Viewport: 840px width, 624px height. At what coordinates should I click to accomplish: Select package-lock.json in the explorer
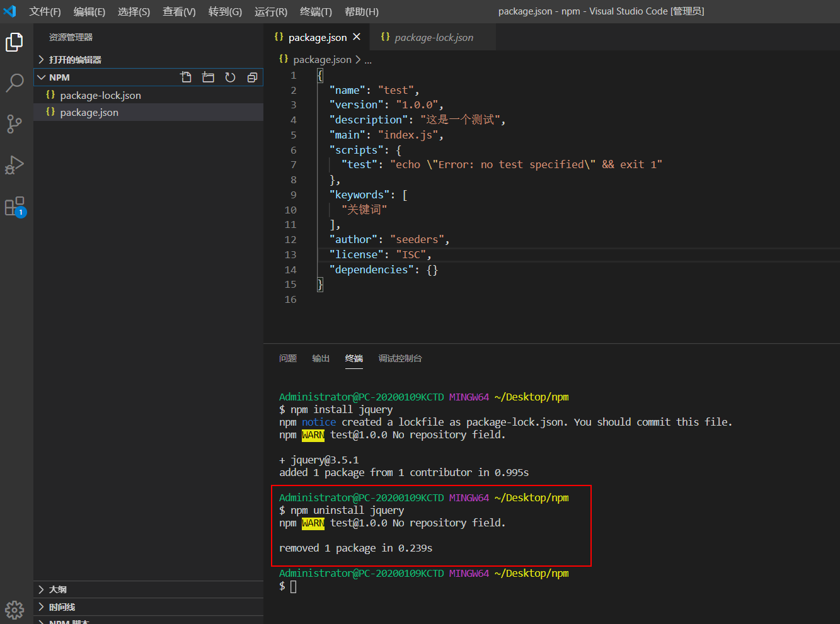[x=148, y=95]
